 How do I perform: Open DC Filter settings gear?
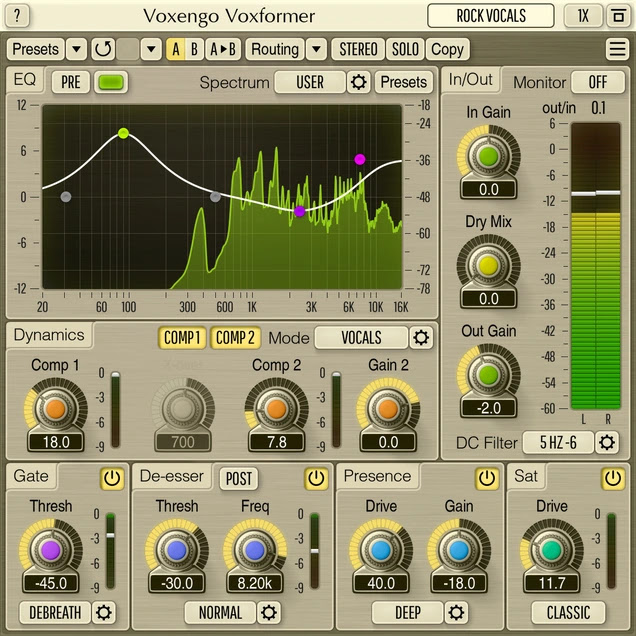coord(606,442)
